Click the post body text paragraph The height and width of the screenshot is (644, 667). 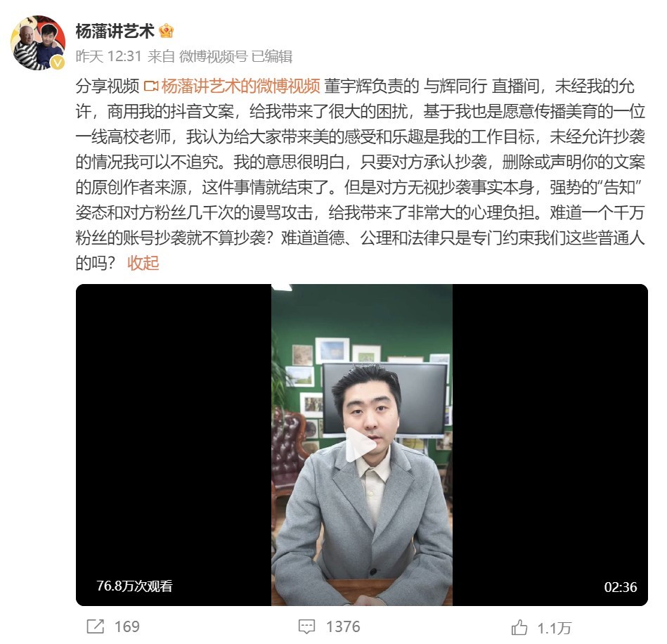[x=361, y=174]
